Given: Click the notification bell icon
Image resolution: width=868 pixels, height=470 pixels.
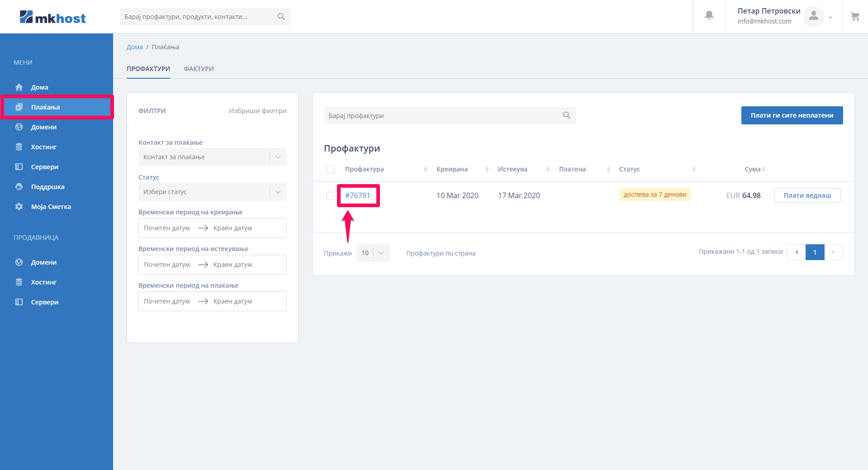Looking at the screenshot, I should click(709, 16).
